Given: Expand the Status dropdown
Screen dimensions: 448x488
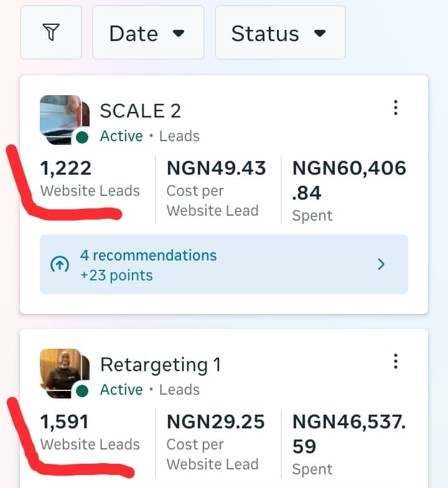Looking at the screenshot, I should pyautogui.click(x=279, y=33).
